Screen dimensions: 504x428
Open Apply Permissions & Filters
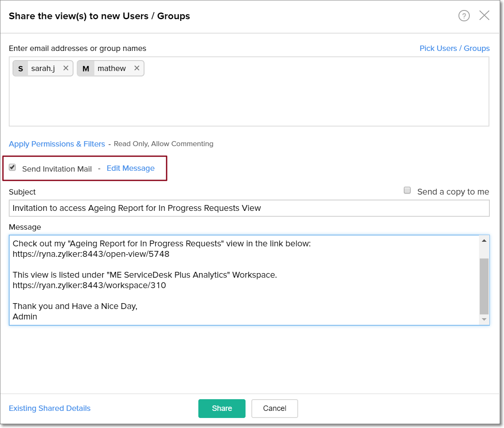57,144
